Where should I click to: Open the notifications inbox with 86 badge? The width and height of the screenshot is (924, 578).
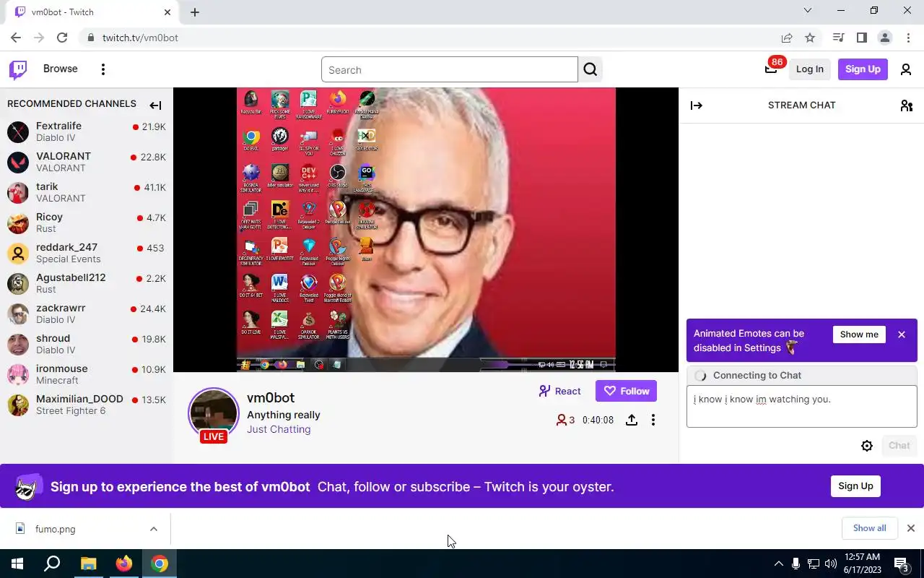click(771, 69)
